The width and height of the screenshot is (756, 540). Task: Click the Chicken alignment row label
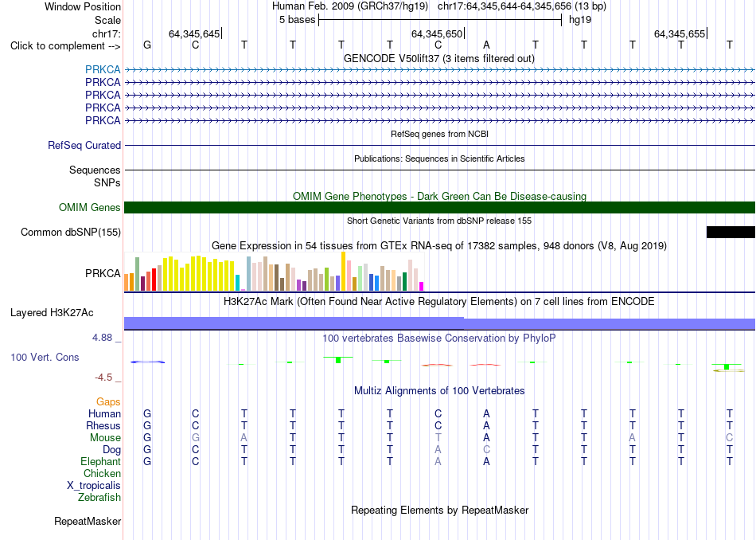102,473
